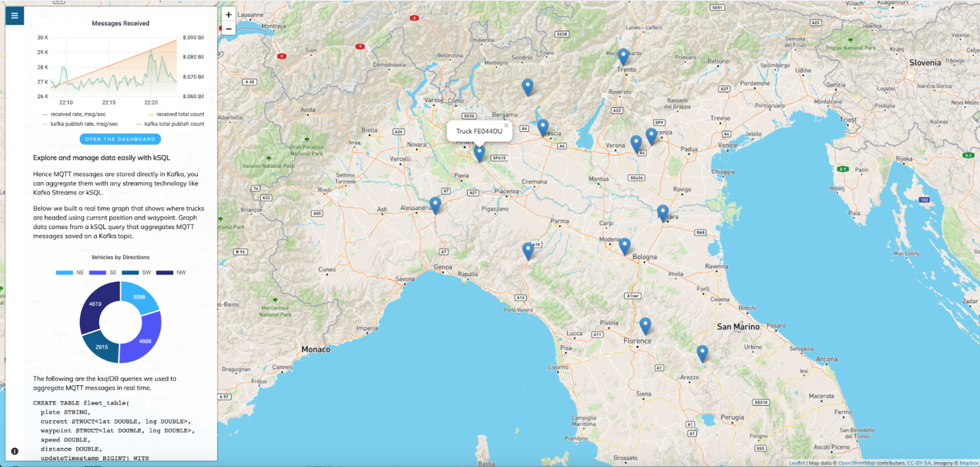Click the truck marker near Arezzo
The height and width of the screenshot is (467, 980).
pos(702,353)
